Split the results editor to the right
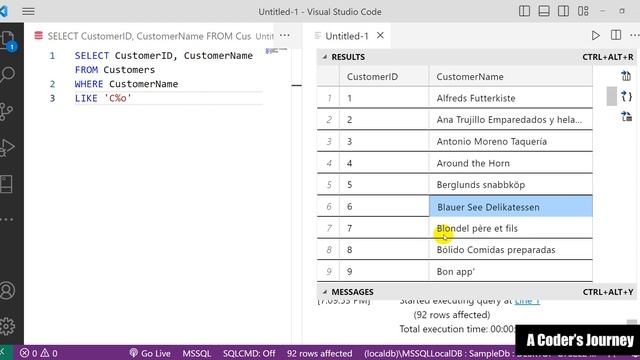The width and height of the screenshot is (640, 360). (616, 35)
